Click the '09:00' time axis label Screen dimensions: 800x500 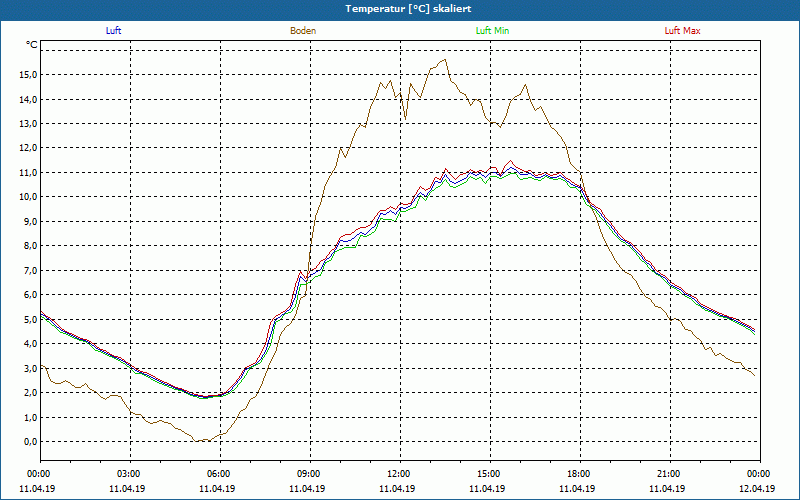(x=310, y=474)
